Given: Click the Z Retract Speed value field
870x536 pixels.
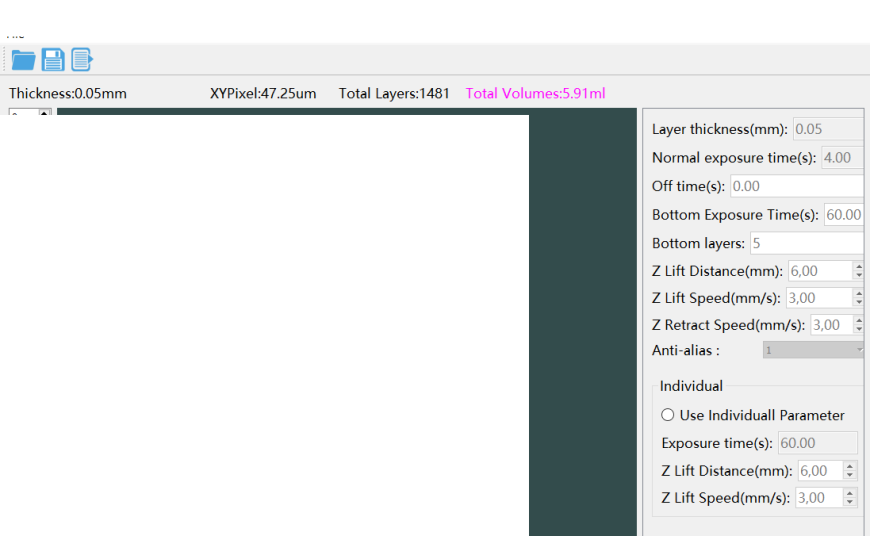Looking at the screenshot, I should pyautogui.click(x=831, y=325).
